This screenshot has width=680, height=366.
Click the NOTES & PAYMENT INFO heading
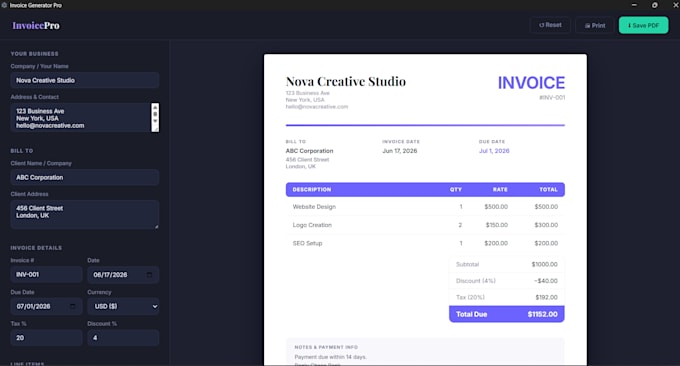tap(326, 347)
